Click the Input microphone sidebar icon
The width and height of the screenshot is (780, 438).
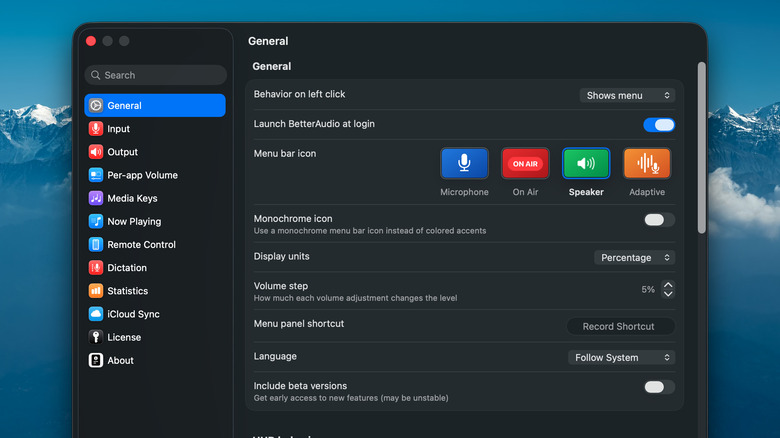click(x=96, y=128)
